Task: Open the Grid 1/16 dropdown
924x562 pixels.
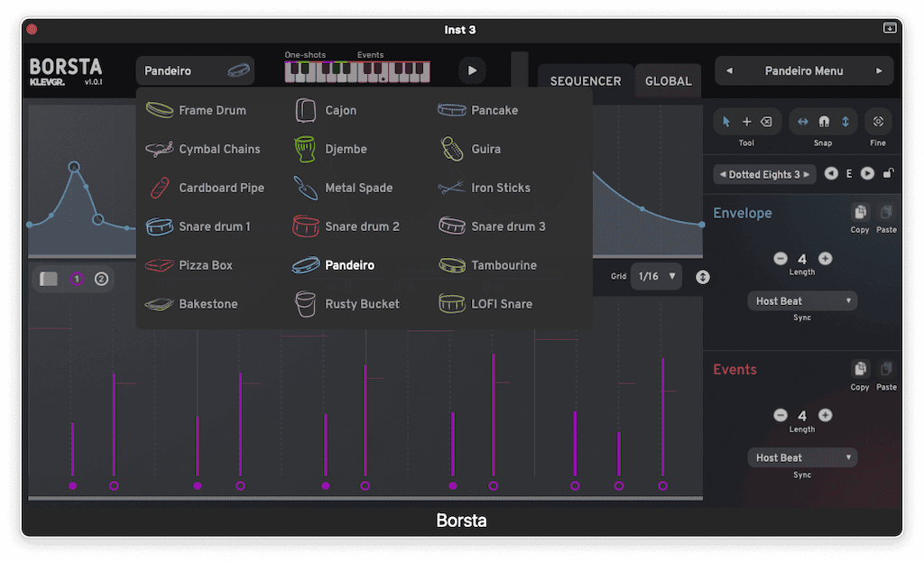Action: click(658, 277)
